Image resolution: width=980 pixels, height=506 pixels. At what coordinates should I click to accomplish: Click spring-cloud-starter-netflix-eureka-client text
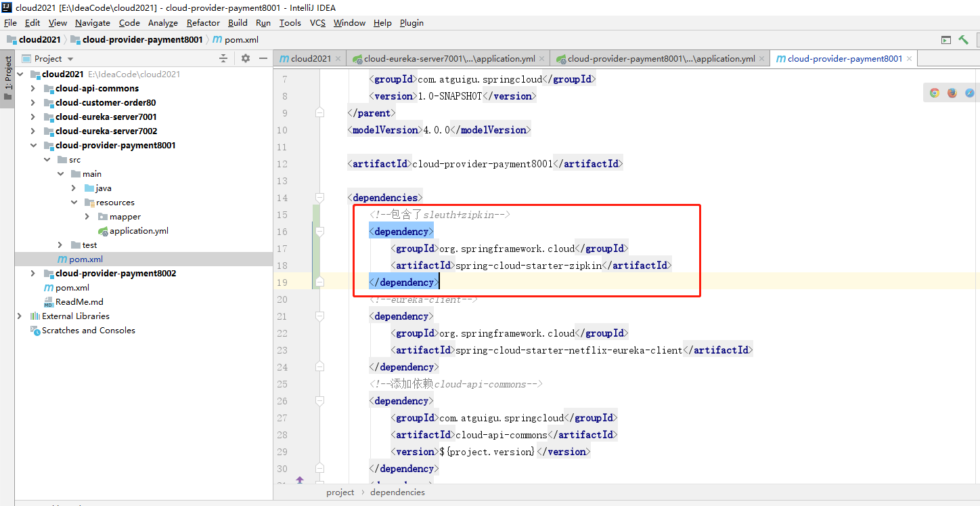tap(569, 350)
